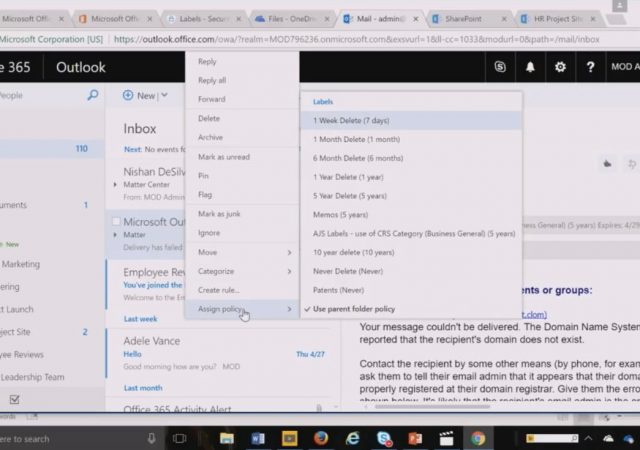Switch to the Labels - Security tab

pyautogui.click(x=203, y=19)
